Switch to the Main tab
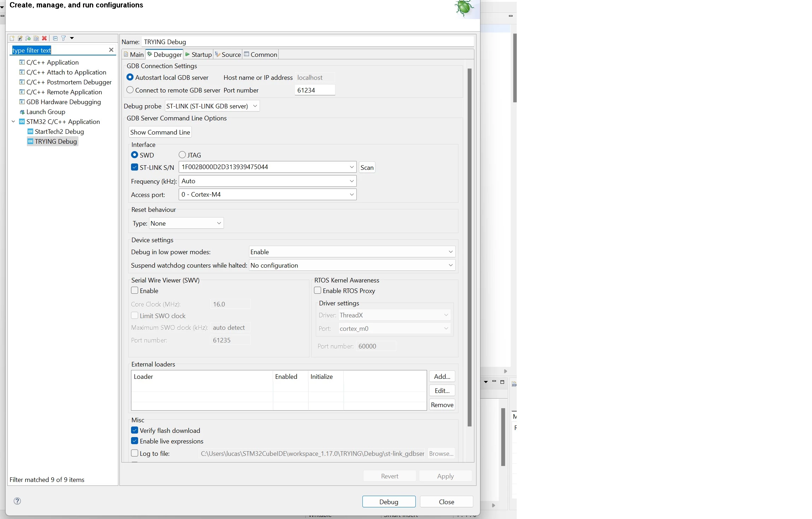Screen dimensions: 812x519 point(134,54)
